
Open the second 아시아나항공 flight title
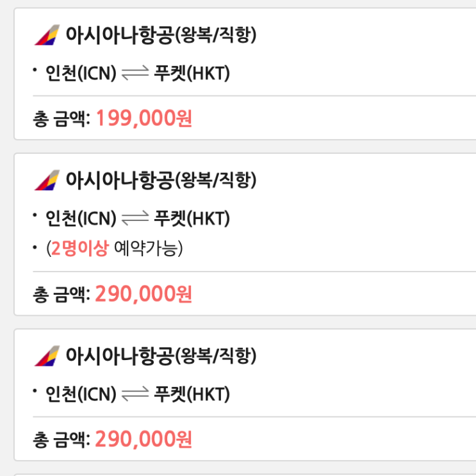click(x=161, y=180)
